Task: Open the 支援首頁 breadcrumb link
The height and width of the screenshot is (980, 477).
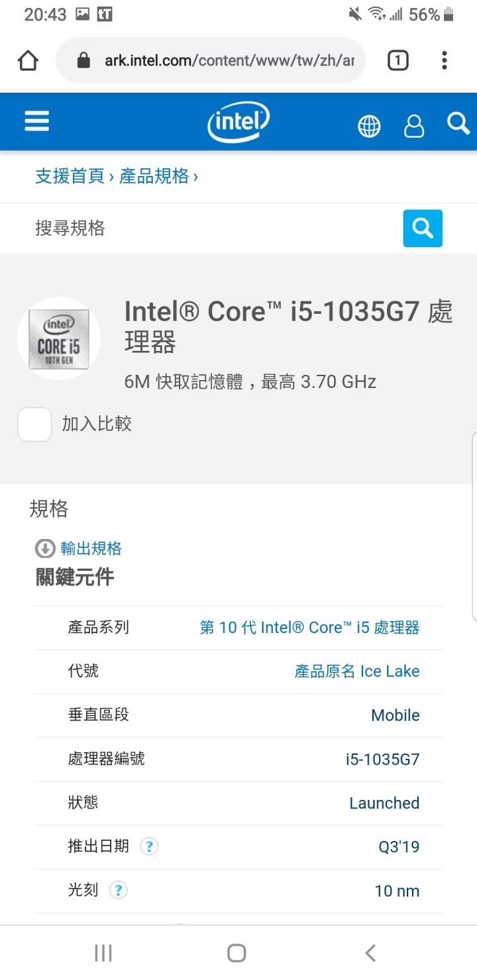Action: point(70,176)
